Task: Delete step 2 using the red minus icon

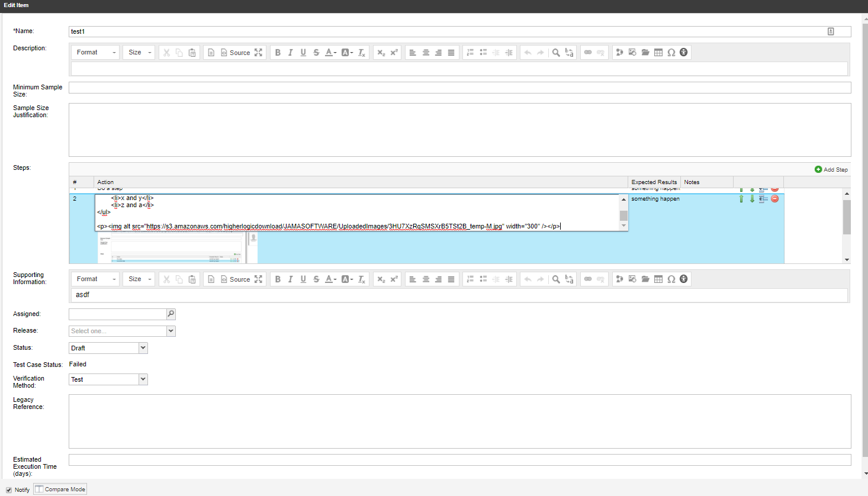Action: (x=774, y=199)
